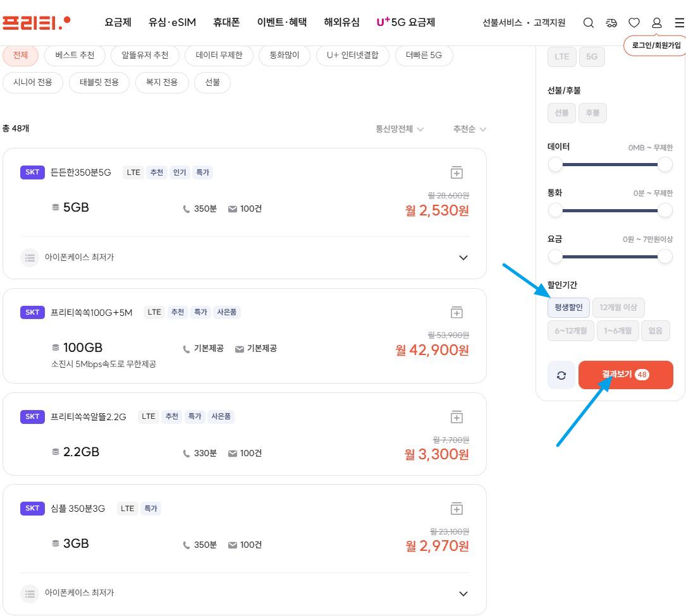Open the 프리티쏙쏙100G+5M plan title
Viewport: 686px width, 616px height.
click(92, 313)
